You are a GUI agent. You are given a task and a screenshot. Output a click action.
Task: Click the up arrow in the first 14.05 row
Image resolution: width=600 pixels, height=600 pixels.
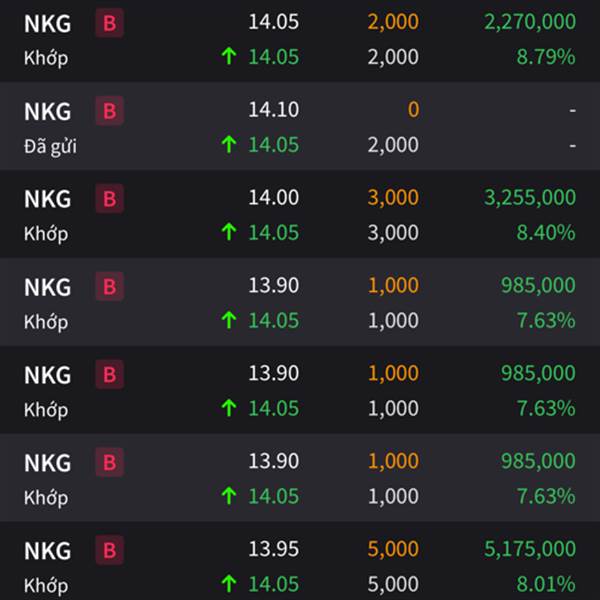click(229, 57)
